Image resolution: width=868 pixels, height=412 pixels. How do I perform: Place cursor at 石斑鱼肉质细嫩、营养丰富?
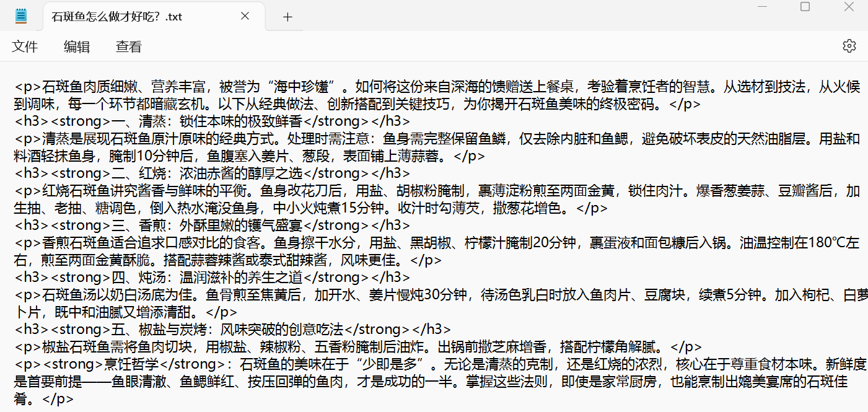tap(125, 87)
